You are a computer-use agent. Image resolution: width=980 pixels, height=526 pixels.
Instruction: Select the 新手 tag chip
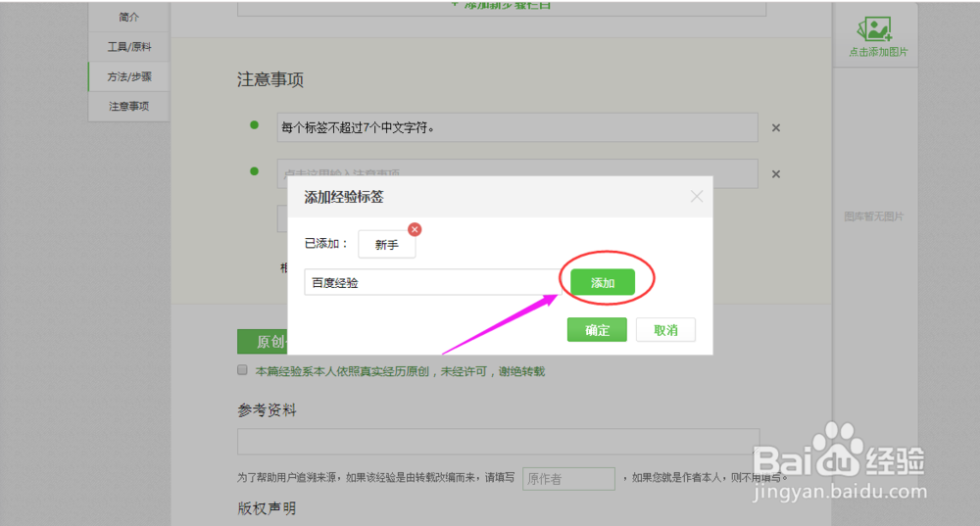point(387,244)
